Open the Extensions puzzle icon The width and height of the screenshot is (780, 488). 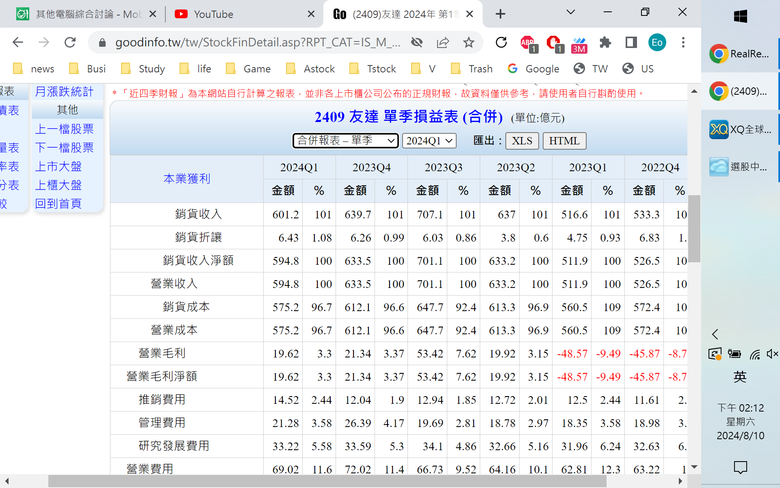click(x=605, y=43)
